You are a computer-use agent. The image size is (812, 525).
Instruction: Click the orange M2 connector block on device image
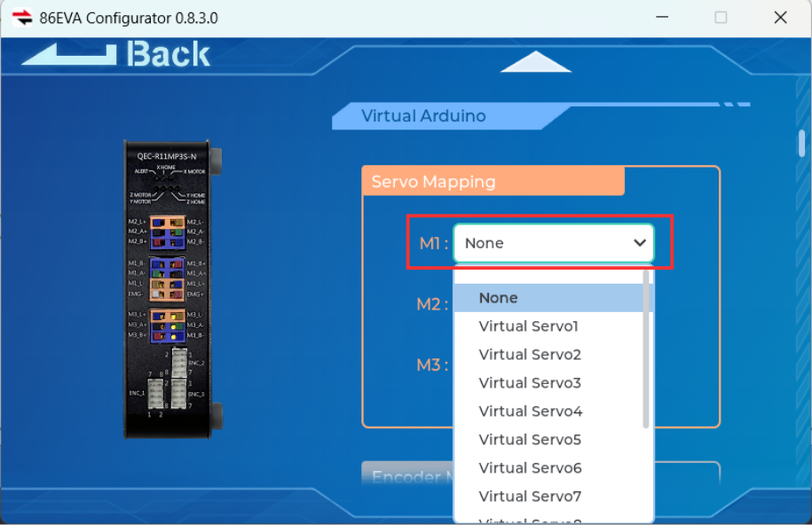point(167,232)
